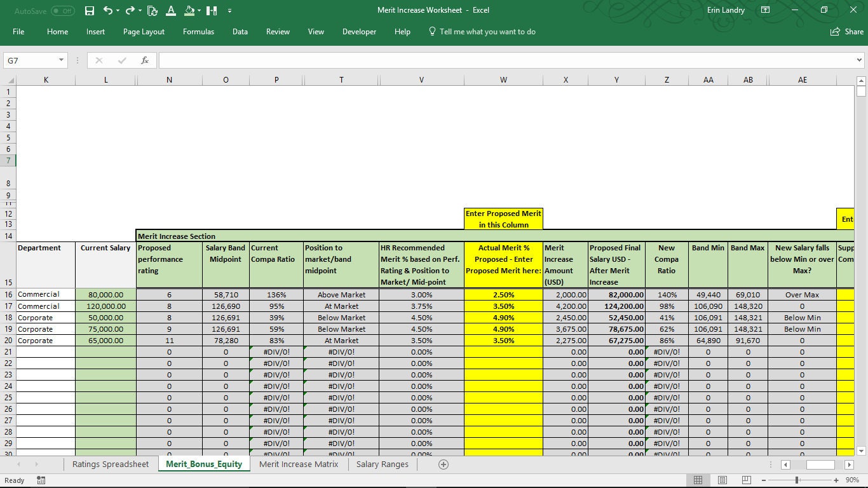This screenshot has height=488, width=868.
Task: Click the 90% zoom level
Action: point(853,480)
